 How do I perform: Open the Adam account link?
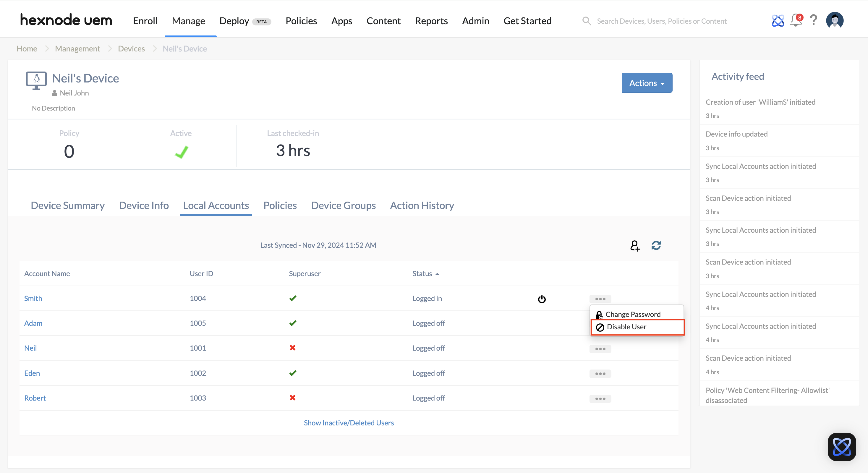[33, 323]
